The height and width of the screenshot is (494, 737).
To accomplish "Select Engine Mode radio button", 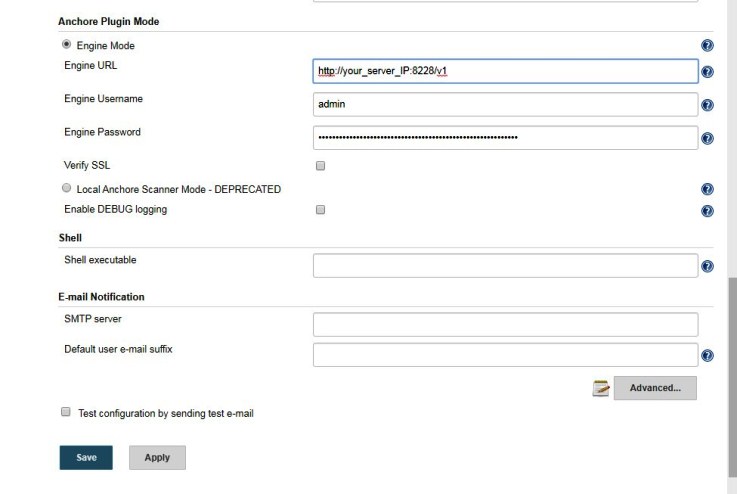I will click(x=67, y=45).
